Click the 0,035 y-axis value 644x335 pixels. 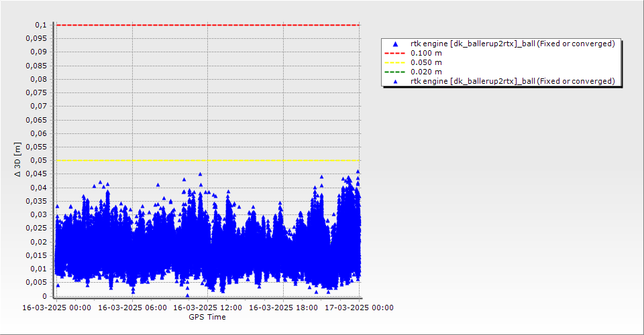[x=36, y=201]
